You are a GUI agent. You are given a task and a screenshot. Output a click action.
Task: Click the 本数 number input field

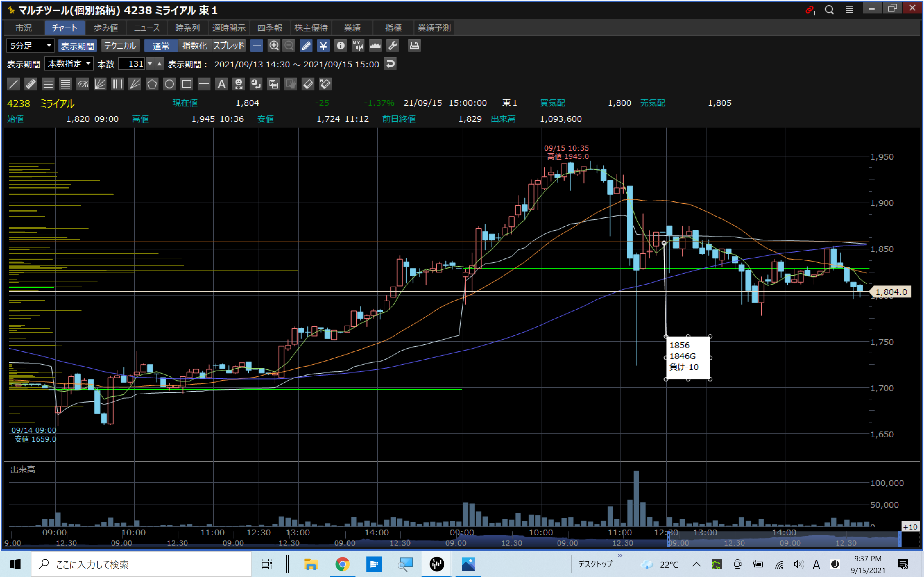(x=132, y=64)
